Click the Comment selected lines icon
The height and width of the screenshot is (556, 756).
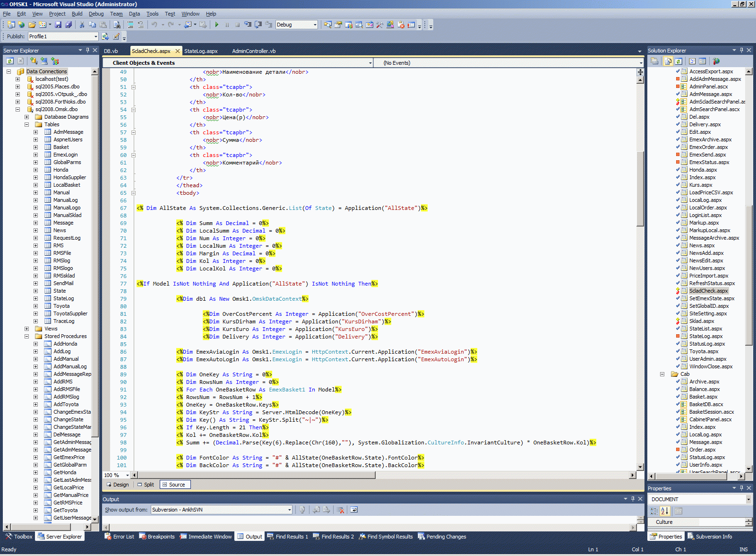pyautogui.click(x=130, y=25)
